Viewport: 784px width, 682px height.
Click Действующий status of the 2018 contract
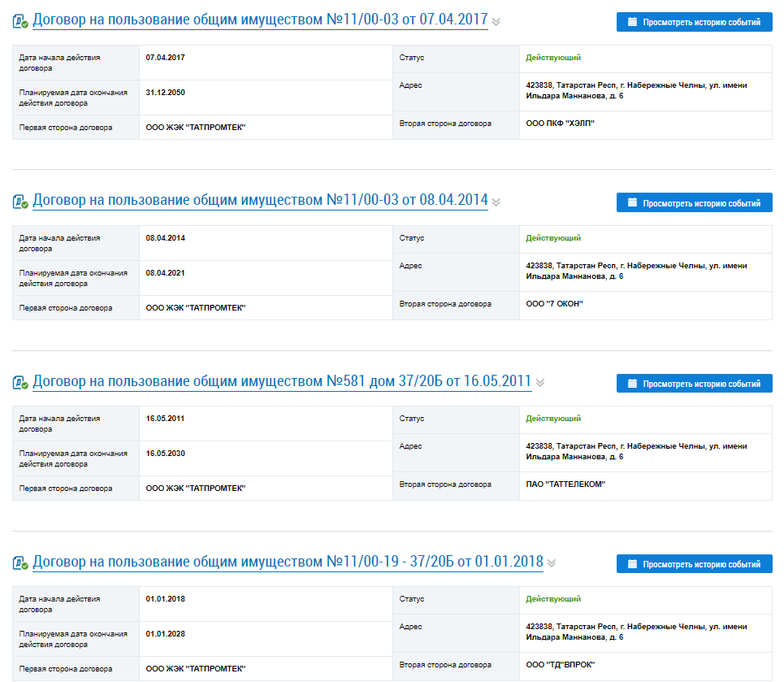point(553,599)
